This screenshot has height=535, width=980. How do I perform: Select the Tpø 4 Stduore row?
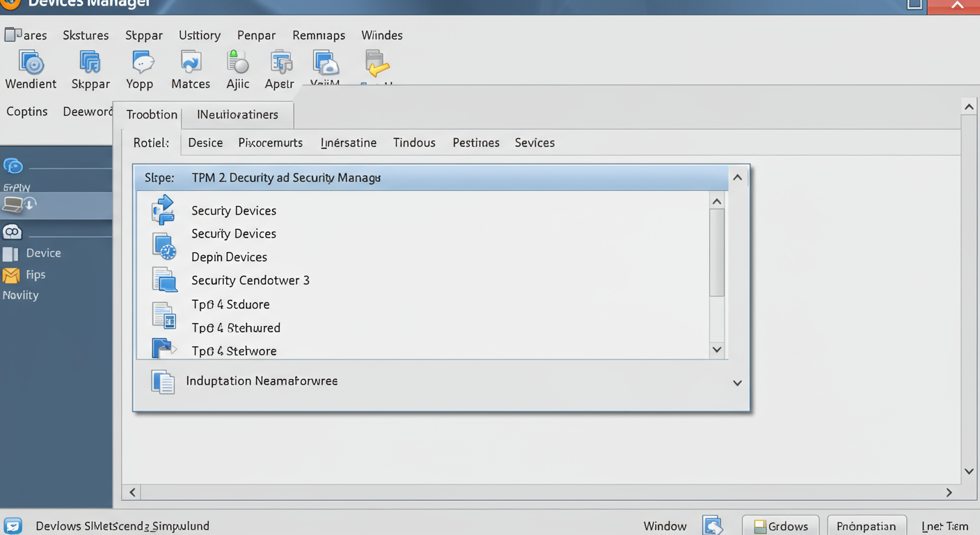point(230,304)
